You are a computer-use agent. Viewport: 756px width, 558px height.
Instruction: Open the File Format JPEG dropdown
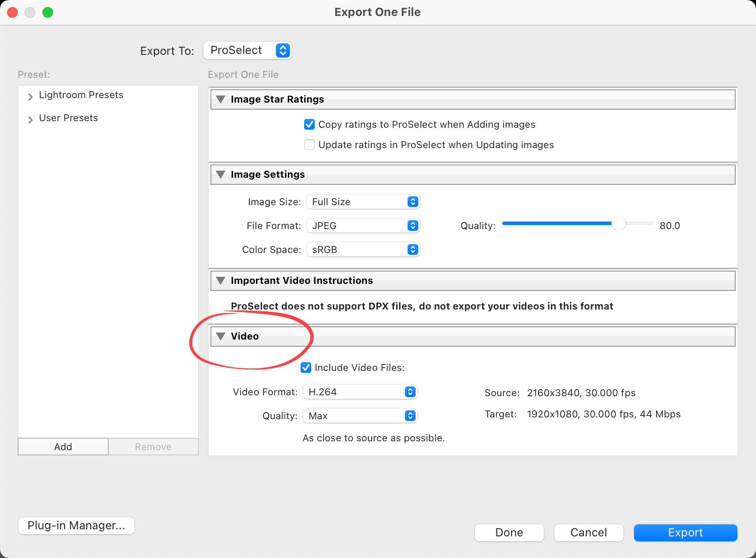(363, 226)
